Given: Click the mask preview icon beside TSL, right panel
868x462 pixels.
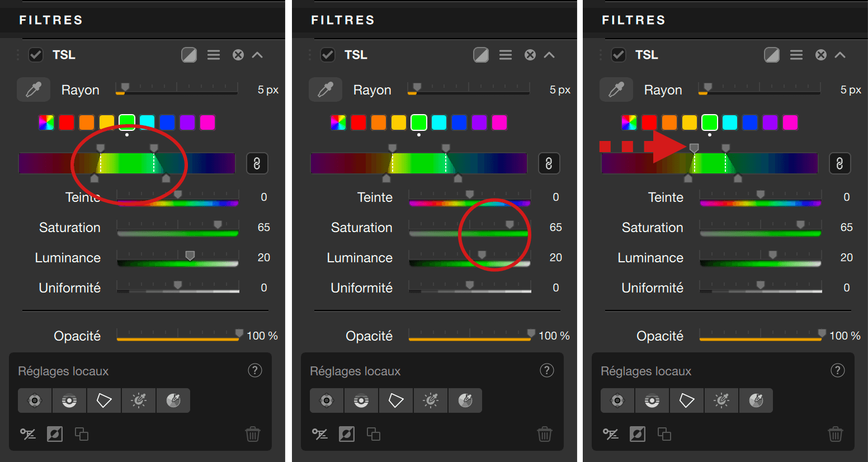Looking at the screenshot, I should (772, 55).
